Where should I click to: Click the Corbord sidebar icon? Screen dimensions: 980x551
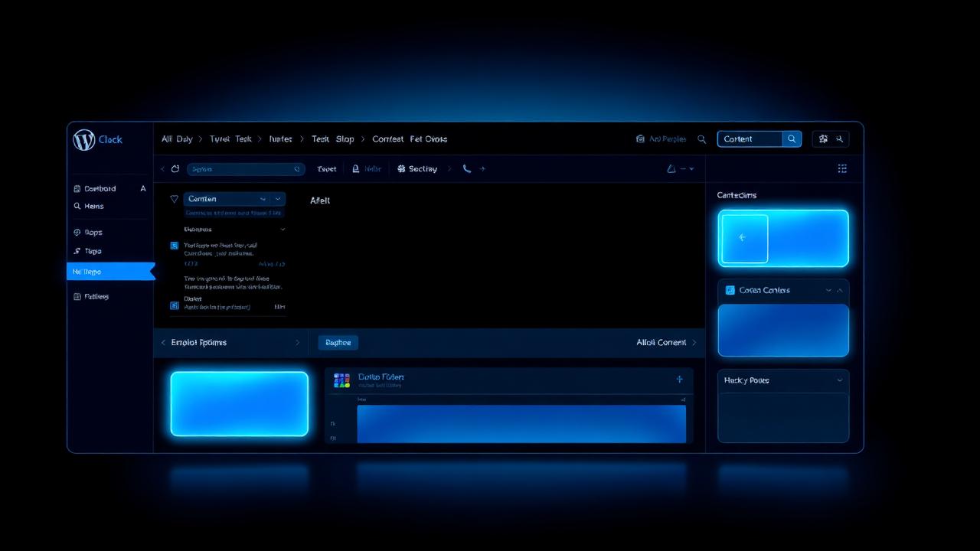coord(77,188)
